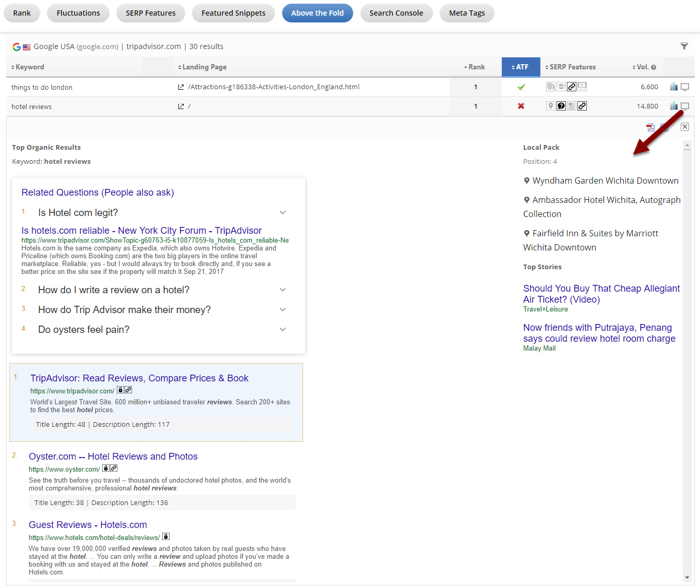The width and height of the screenshot is (700, 588).
Task: Click bar chart icon in hotel reviews row
Action: pyautogui.click(x=673, y=106)
